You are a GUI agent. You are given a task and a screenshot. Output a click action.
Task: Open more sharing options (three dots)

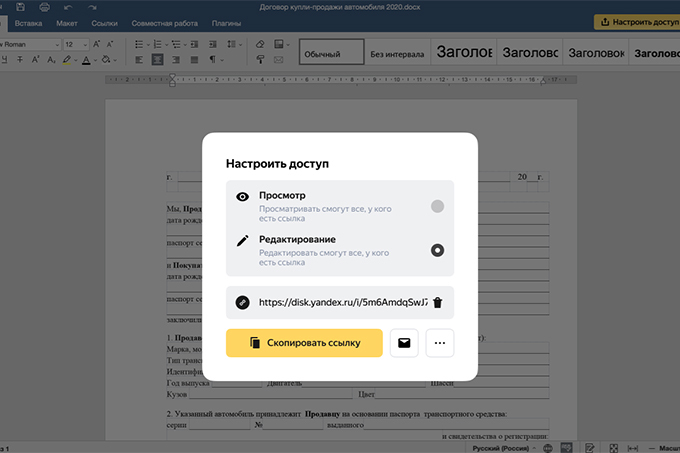click(x=440, y=343)
